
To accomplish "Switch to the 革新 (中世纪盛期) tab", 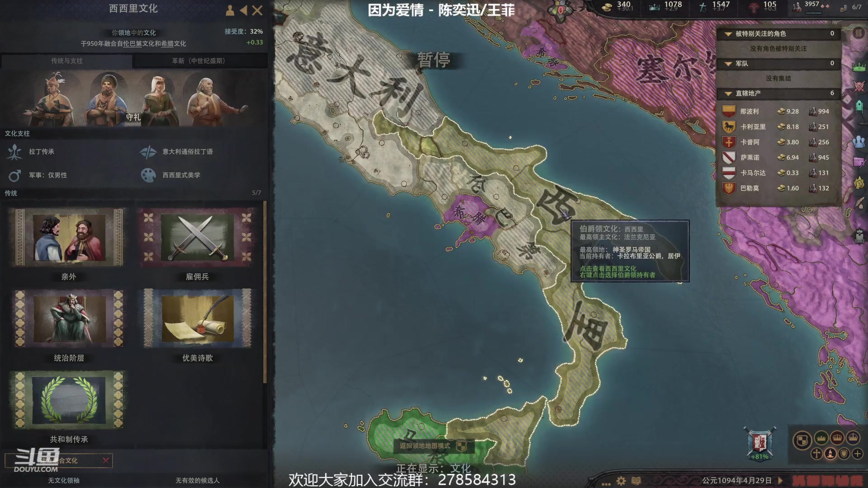I will pos(199,61).
